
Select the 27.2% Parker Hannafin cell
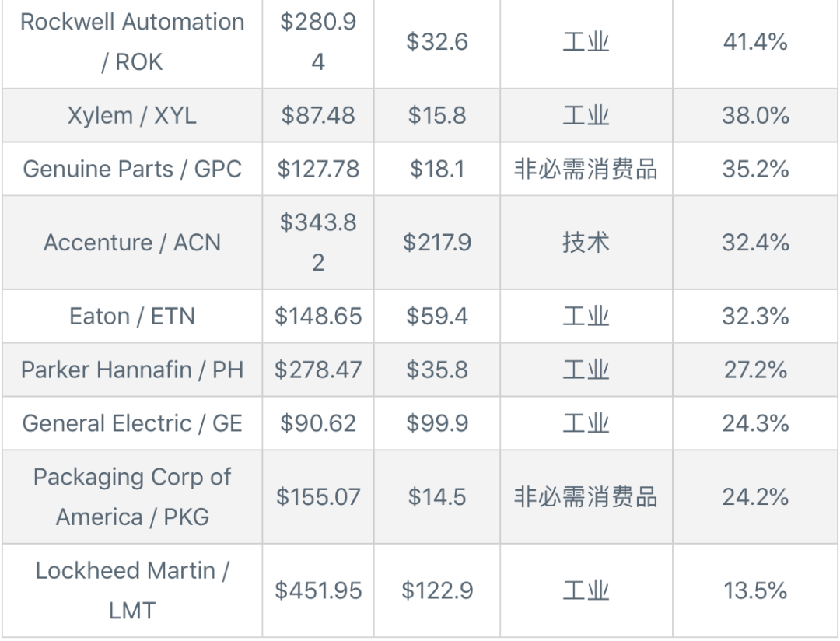[x=755, y=370]
